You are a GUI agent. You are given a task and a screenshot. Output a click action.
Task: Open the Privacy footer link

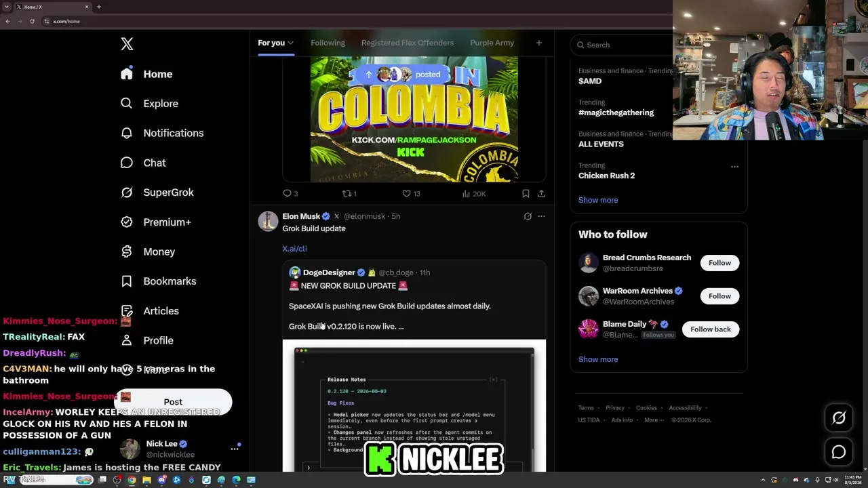pos(615,408)
